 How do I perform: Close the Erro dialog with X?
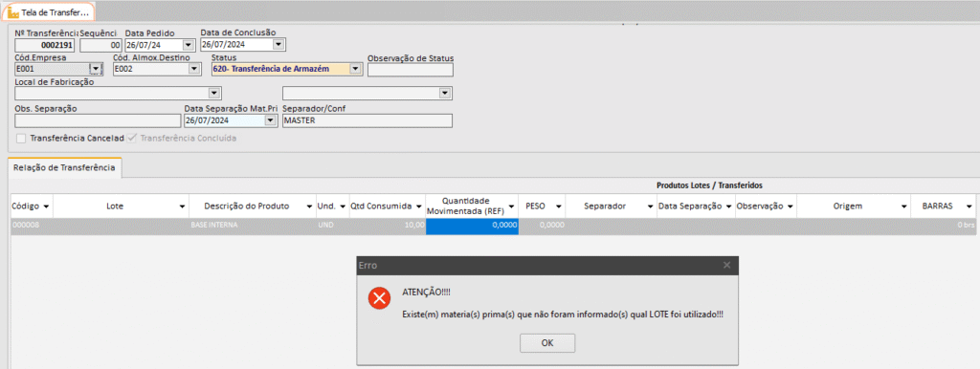click(x=726, y=266)
